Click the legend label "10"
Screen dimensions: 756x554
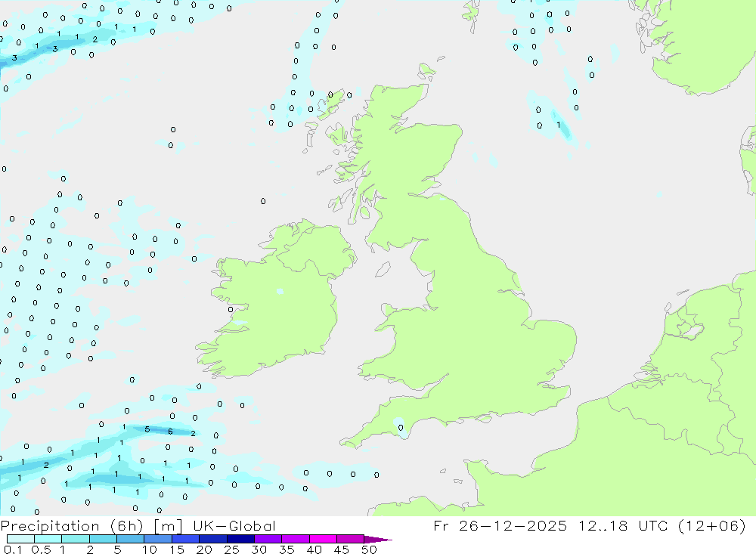pos(150,549)
